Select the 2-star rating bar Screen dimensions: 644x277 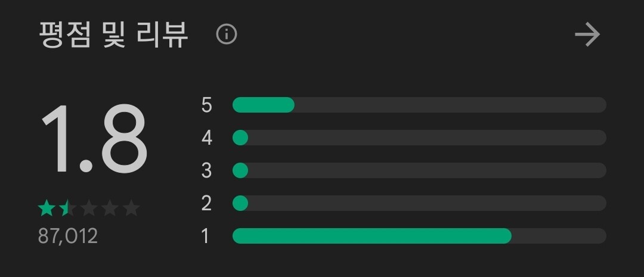419,203
